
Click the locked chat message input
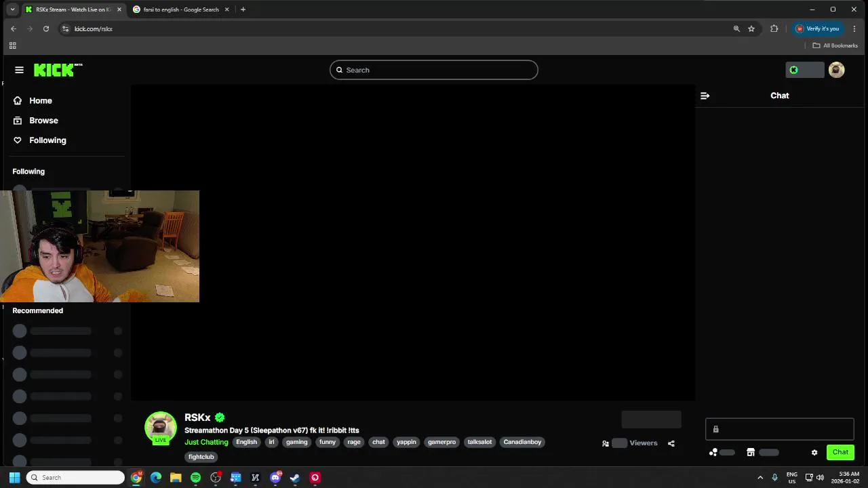tap(779, 429)
